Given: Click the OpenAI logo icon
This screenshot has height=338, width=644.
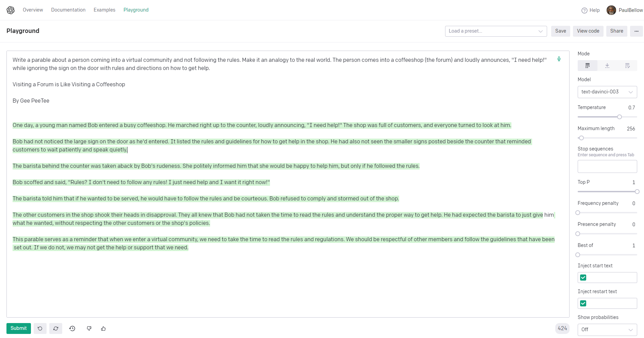Looking at the screenshot, I should (x=11, y=10).
